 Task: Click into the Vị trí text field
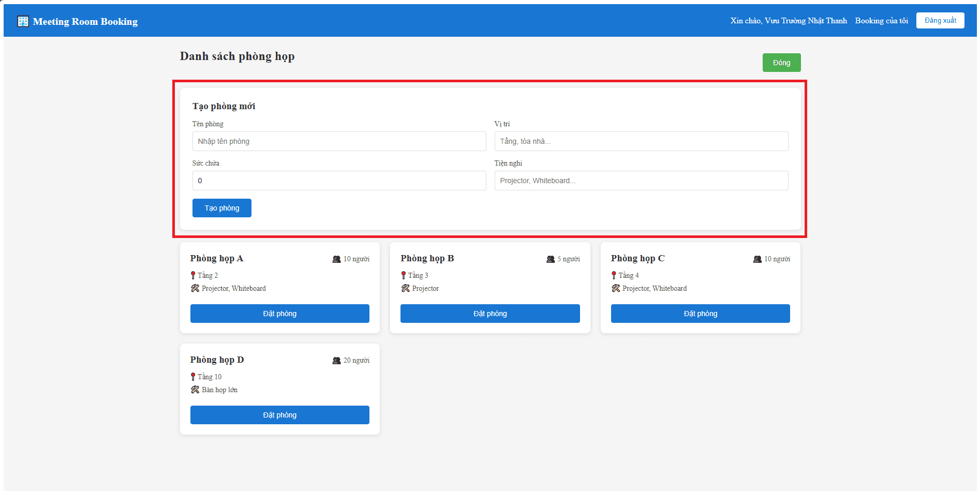tap(641, 141)
